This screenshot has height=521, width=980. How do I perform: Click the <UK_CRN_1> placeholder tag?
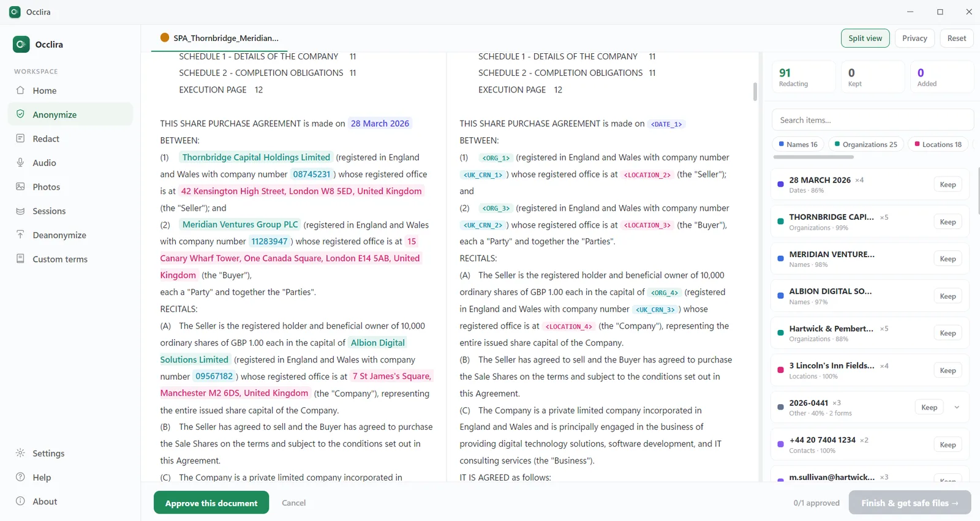(483, 175)
